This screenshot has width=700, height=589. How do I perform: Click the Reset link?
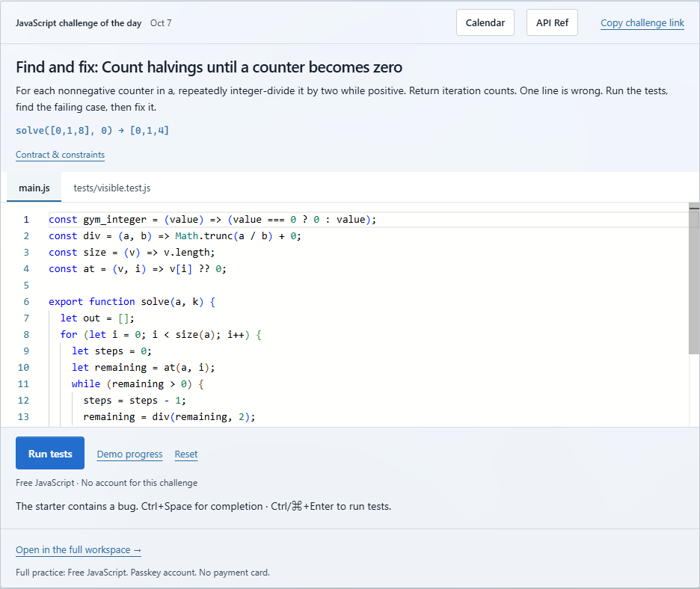click(185, 454)
